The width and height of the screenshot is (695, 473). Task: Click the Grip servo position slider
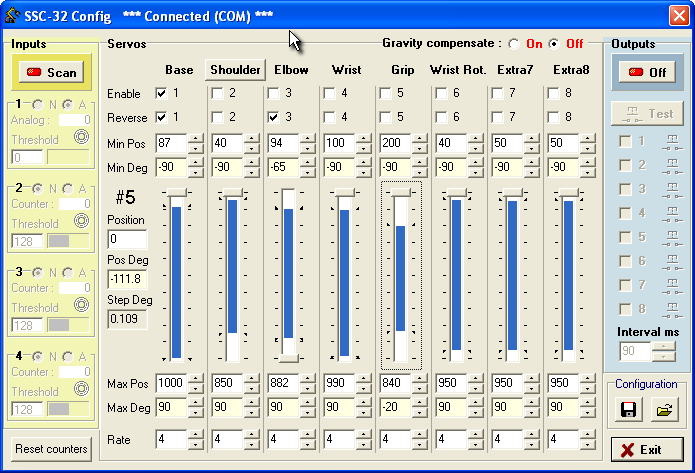(401, 275)
